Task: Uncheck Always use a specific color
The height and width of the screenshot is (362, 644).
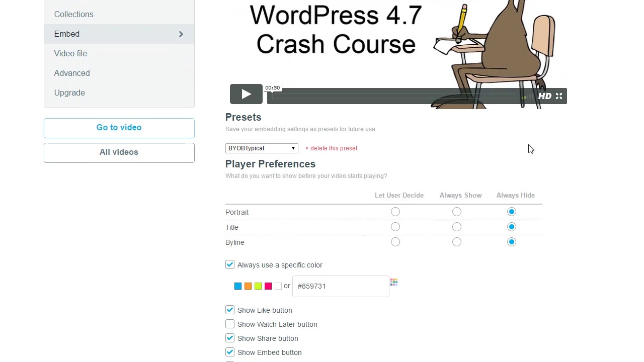Action: (230, 264)
